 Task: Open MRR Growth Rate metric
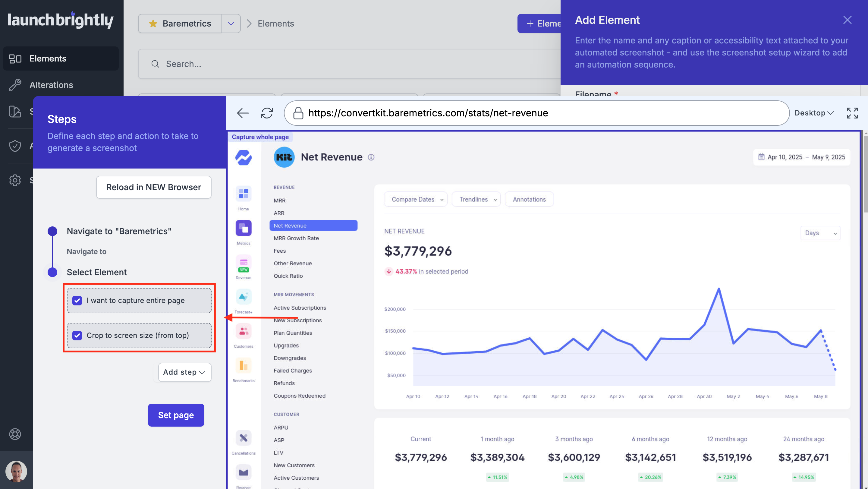[x=296, y=238]
